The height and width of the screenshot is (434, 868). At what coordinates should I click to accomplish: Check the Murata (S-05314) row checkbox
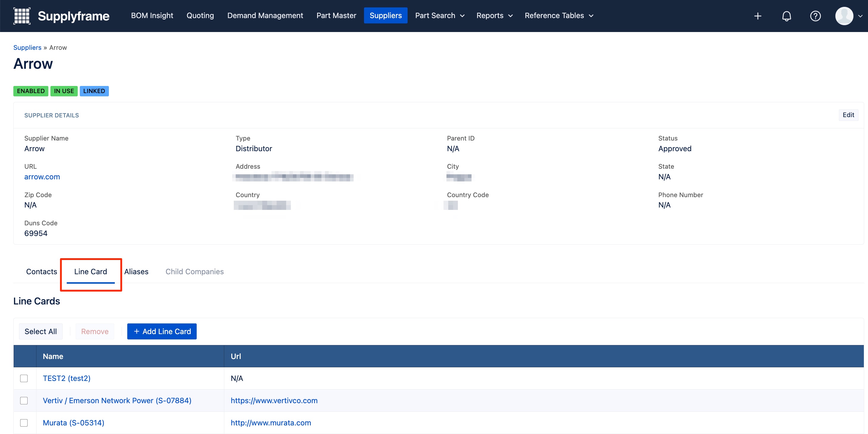24,422
